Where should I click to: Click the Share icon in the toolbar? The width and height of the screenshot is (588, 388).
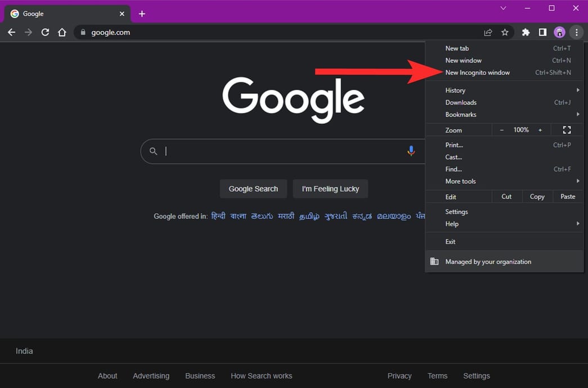487,32
